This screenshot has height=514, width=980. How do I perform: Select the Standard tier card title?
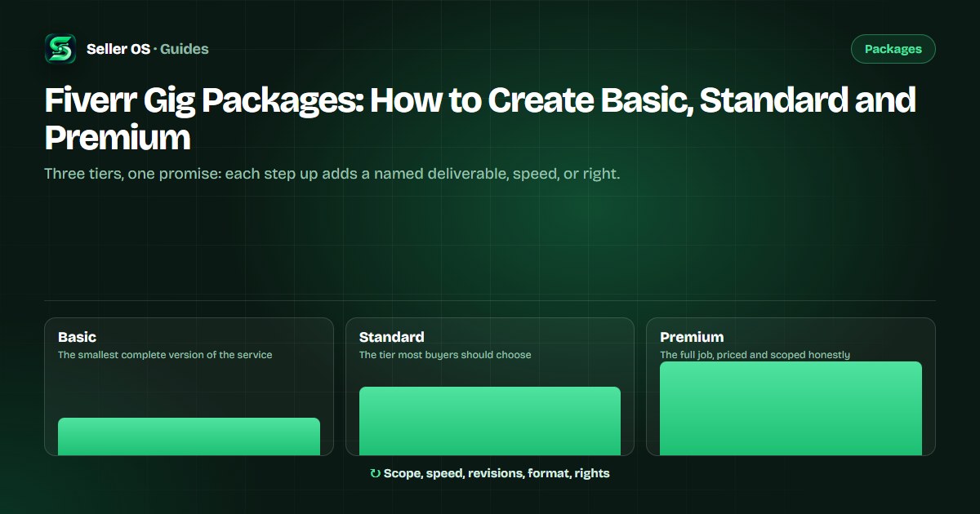[392, 337]
